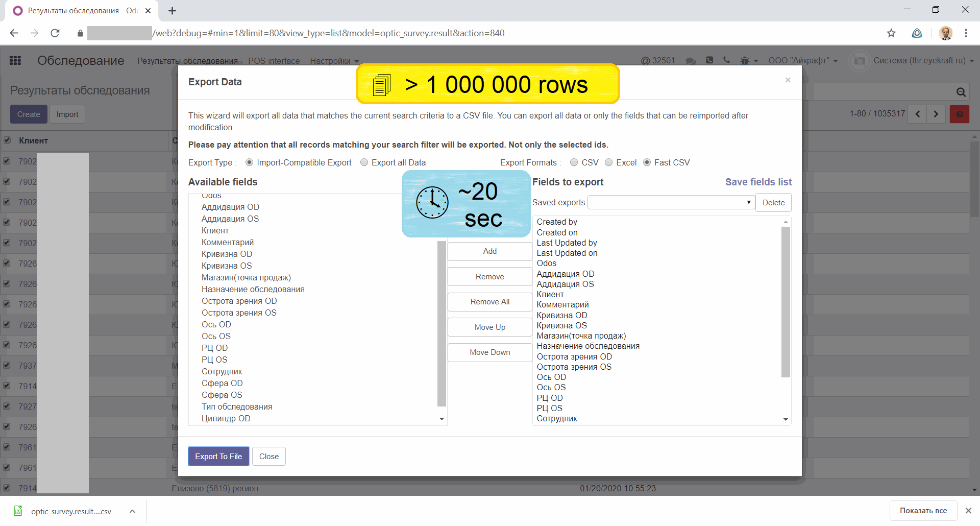Switch to POS interface tab
The image size is (980, 526).
274,61
